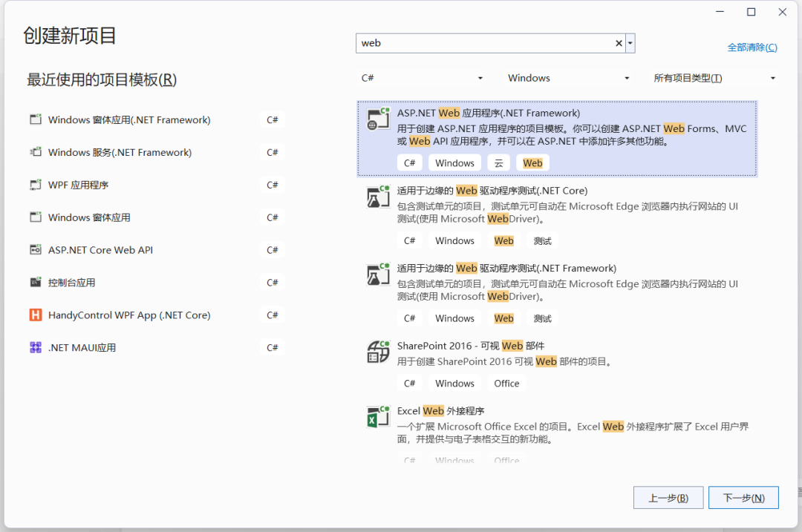802x532 pixels.
Task: Select Excel Web 外接程序 title
Action: pyautogui.click(x=440, y=411)
